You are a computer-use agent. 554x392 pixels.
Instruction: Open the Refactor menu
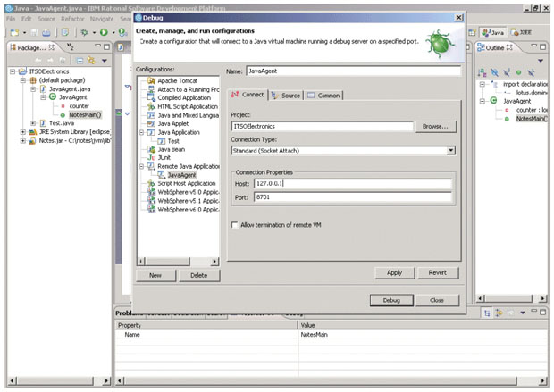tap(72, 19)
